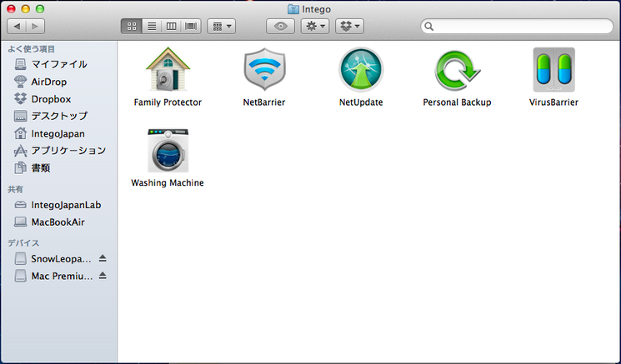Viewport: 621px width, 364px height.
Task: Switch to Cover Flow view
Action: coord(191,27)
